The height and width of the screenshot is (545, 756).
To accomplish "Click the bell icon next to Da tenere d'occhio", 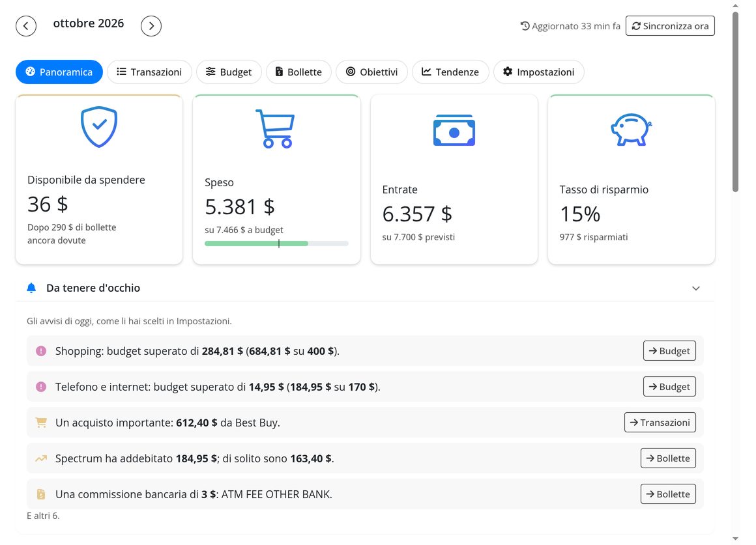I will click(31, 288).
